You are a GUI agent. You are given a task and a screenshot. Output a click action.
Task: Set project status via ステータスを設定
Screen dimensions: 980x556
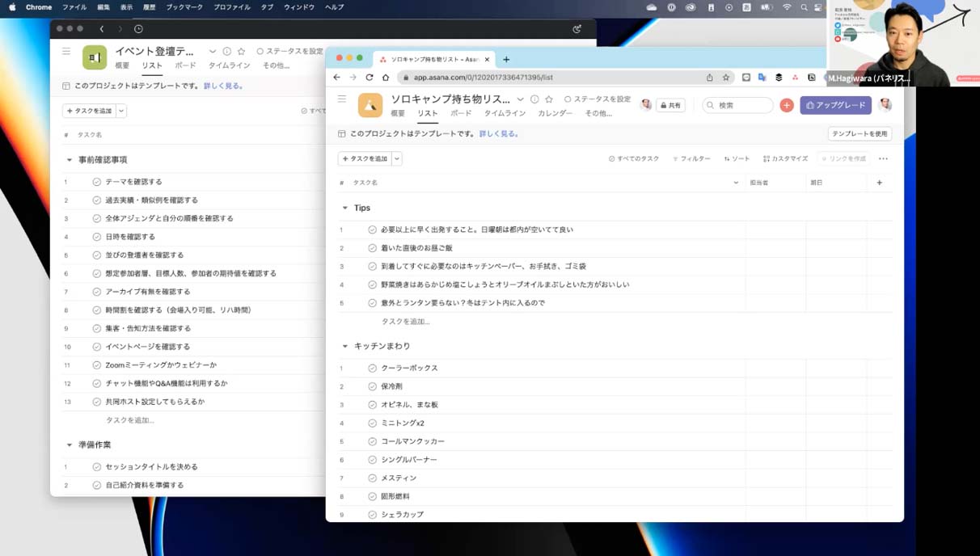click(x=598, y=99)
